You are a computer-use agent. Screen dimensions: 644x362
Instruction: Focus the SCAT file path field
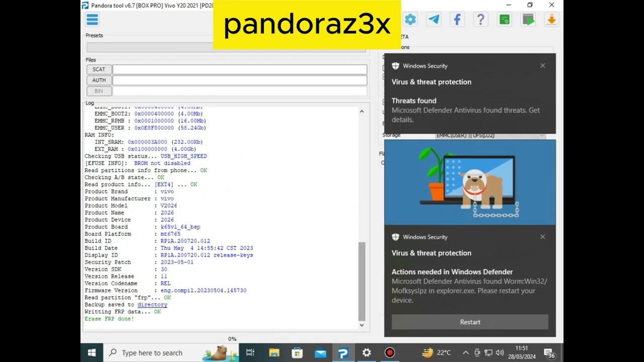(x=240, y=69)
